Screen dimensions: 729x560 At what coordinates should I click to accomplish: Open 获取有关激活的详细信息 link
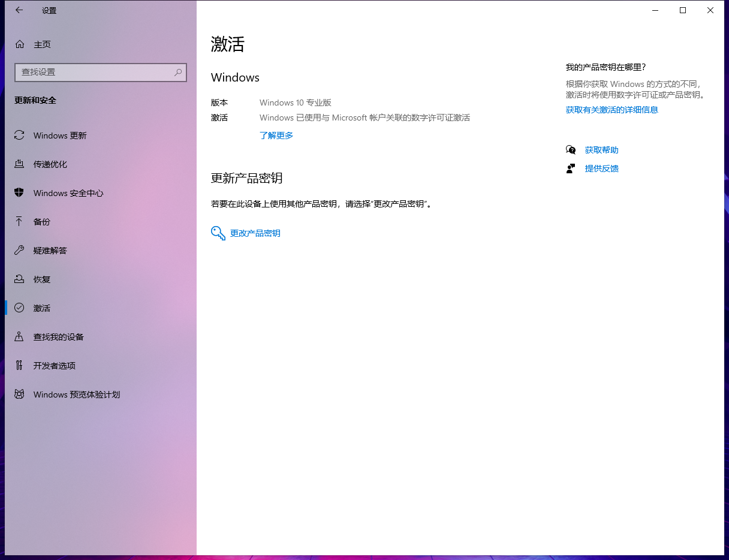coord(612,110)
